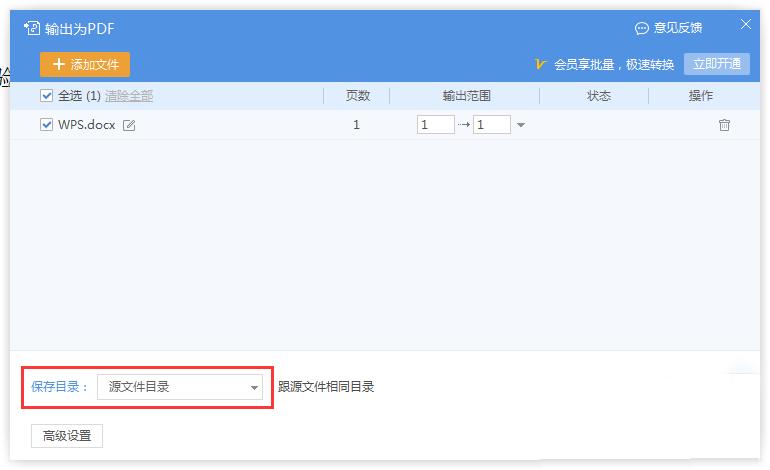
Task: Open the 源文件目录 save directory dropdown
Action: coord(180,387)
